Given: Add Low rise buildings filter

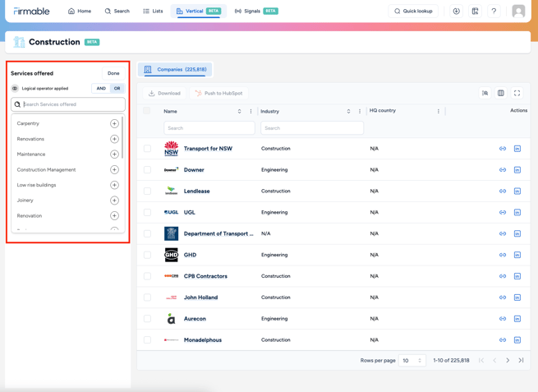Looking at the screenshot, I should point(114,185).
